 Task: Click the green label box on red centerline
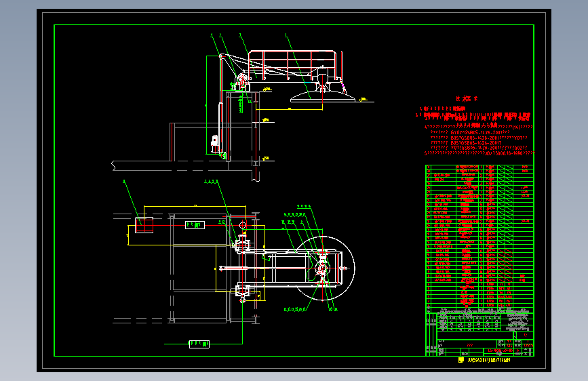(x=195, y=225)
